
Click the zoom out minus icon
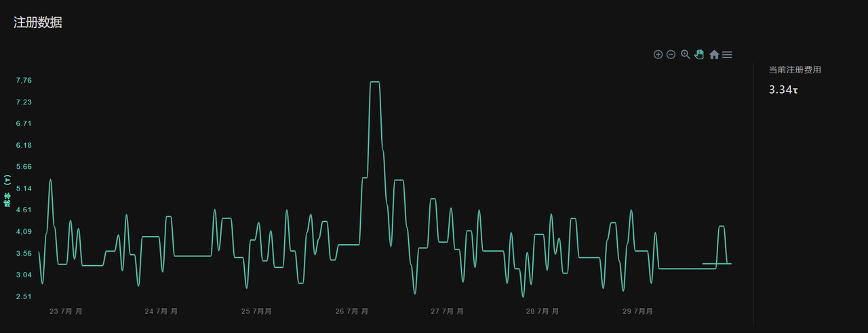click(671, 54)
